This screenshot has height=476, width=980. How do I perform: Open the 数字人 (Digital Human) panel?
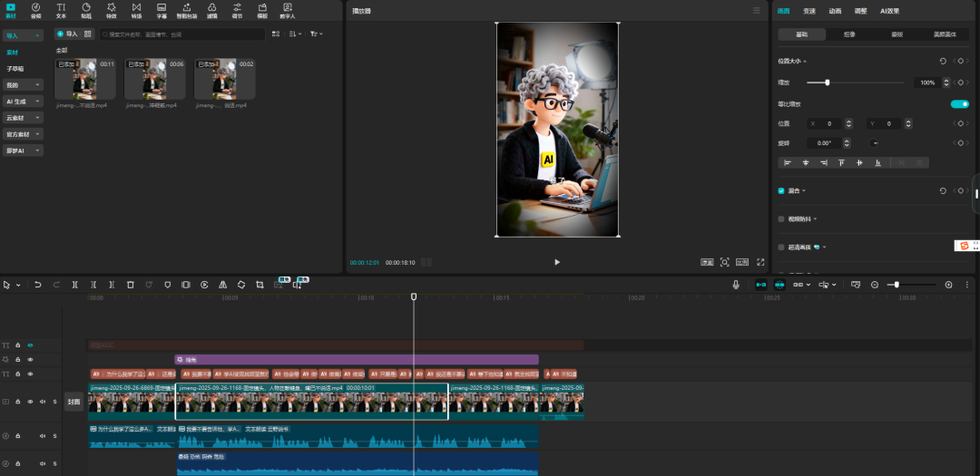coord(287,10)
